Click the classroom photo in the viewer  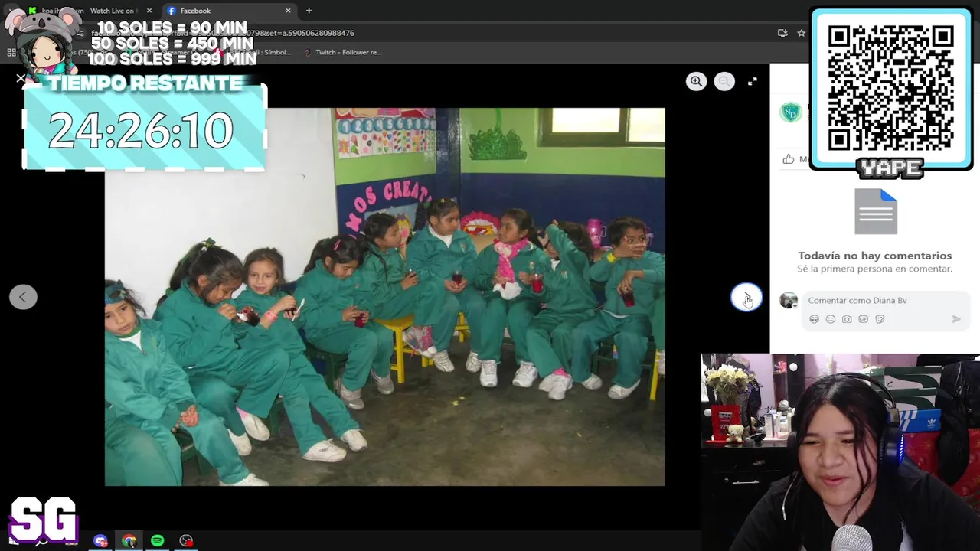(385, 297)
